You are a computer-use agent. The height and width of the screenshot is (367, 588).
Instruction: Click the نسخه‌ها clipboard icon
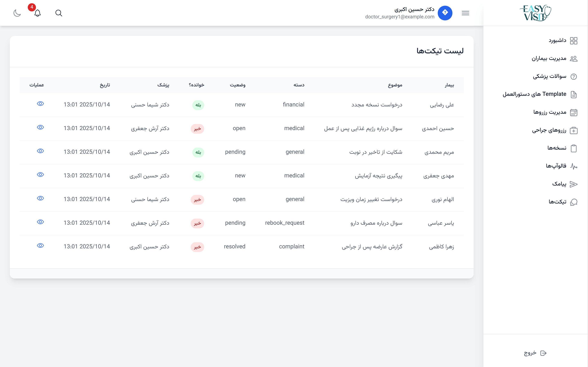coord(574,148)
